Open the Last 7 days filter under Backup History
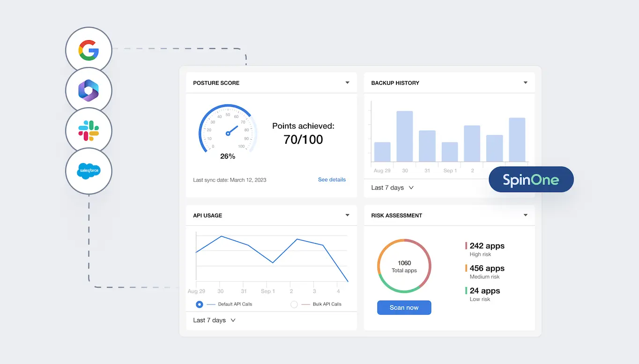Image resolution: width=639 pixels, height=364 pixels. coord(392,187)
